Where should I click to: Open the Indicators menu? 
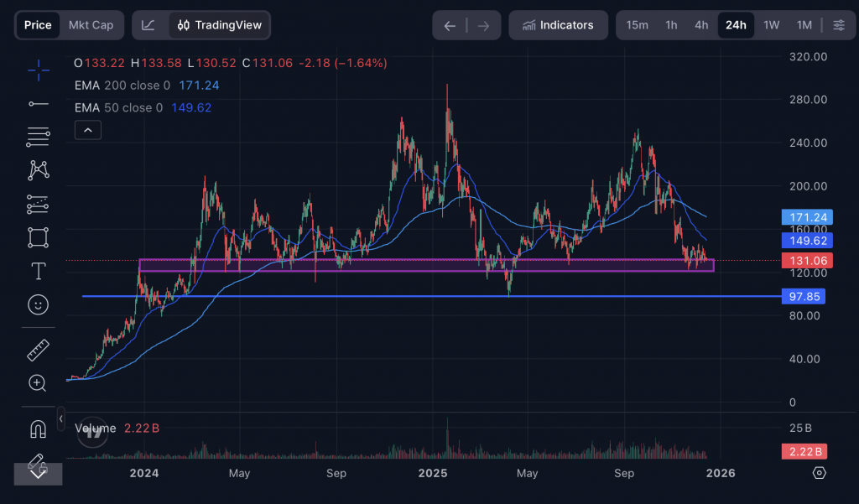[557, 25]
